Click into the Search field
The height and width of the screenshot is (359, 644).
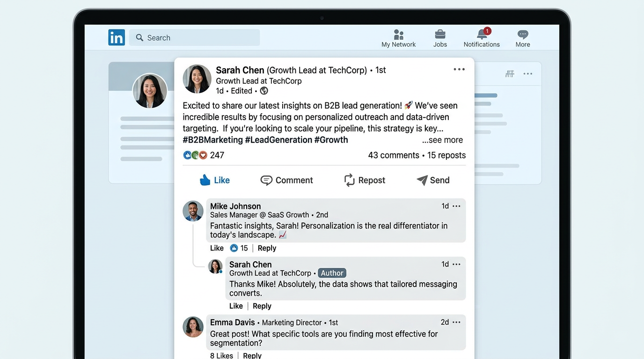point(194,37)
